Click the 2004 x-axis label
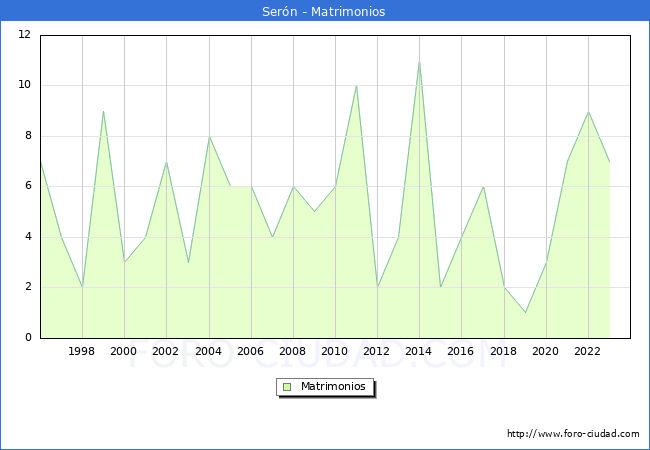The image size is (650, 450). 208,351
